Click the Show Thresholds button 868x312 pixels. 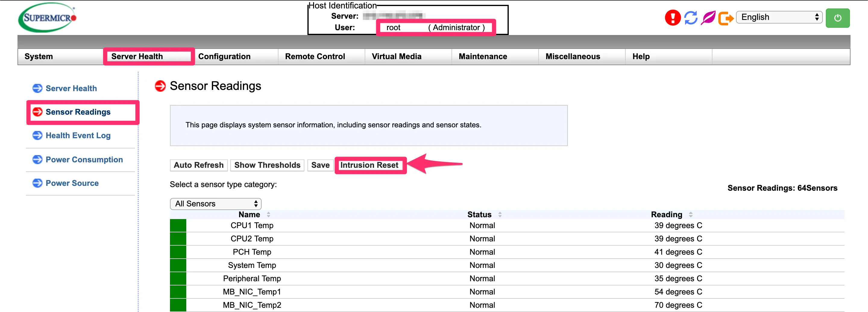[x=267, y=165]
